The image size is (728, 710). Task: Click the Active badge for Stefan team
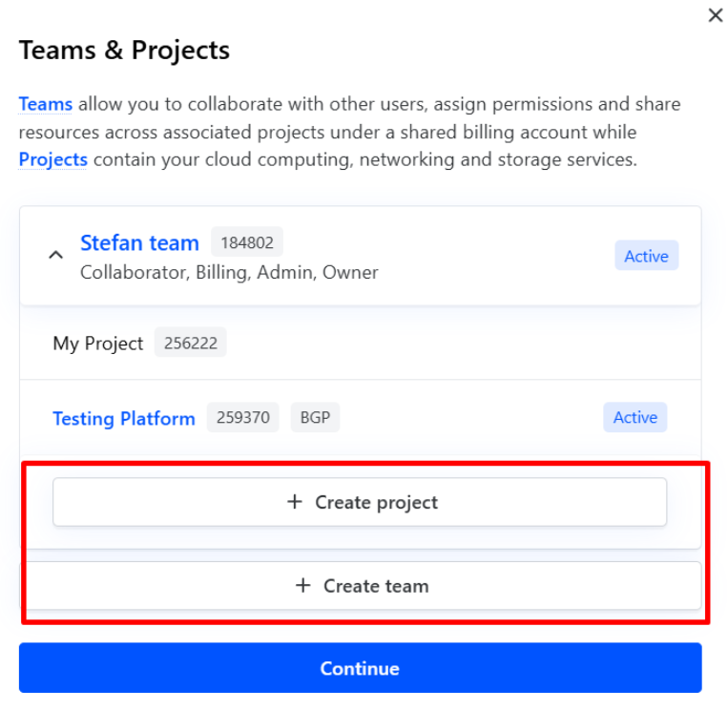[646, 256]
